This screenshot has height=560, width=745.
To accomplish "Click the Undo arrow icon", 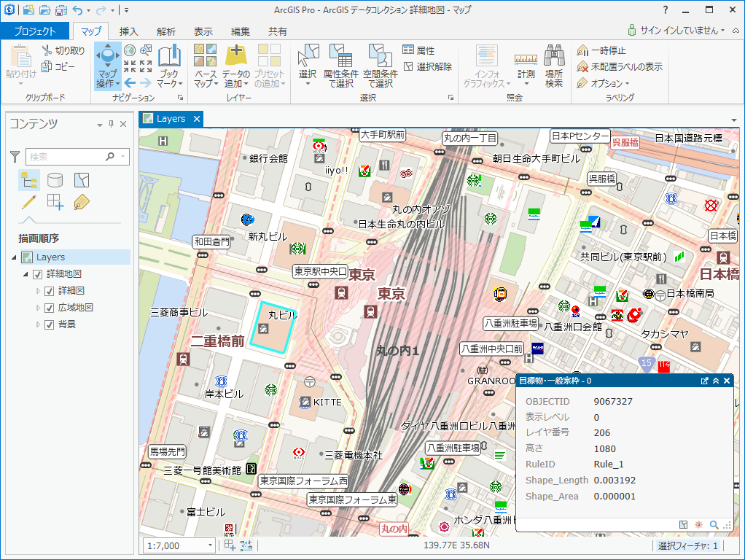I will pyautogui.click(x=77, y=10).
